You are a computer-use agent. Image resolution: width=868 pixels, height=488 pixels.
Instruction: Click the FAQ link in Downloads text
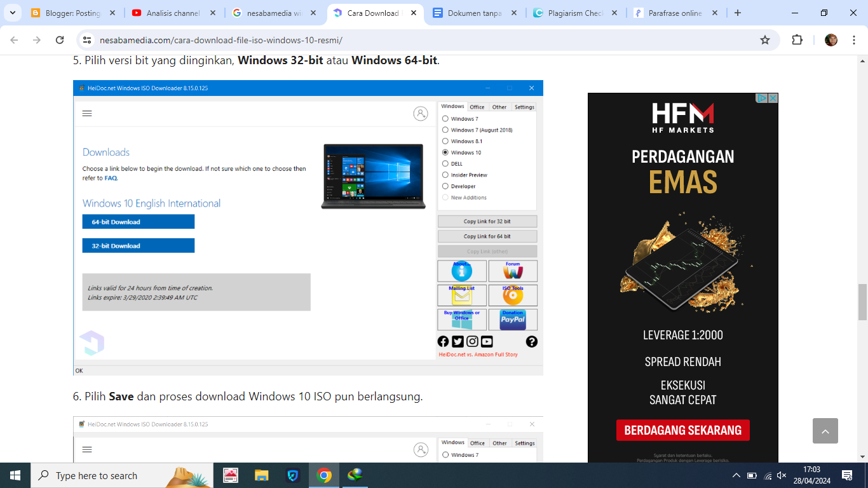(111, 178)
